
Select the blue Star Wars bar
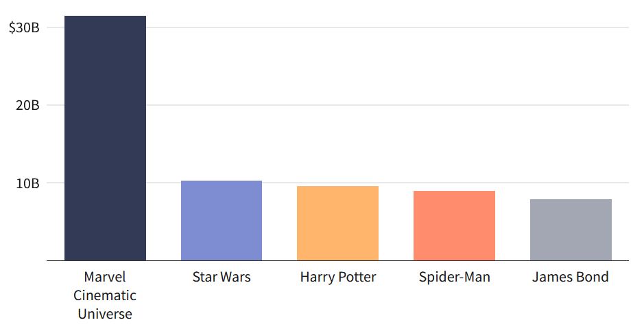click(x=222, y=220)
